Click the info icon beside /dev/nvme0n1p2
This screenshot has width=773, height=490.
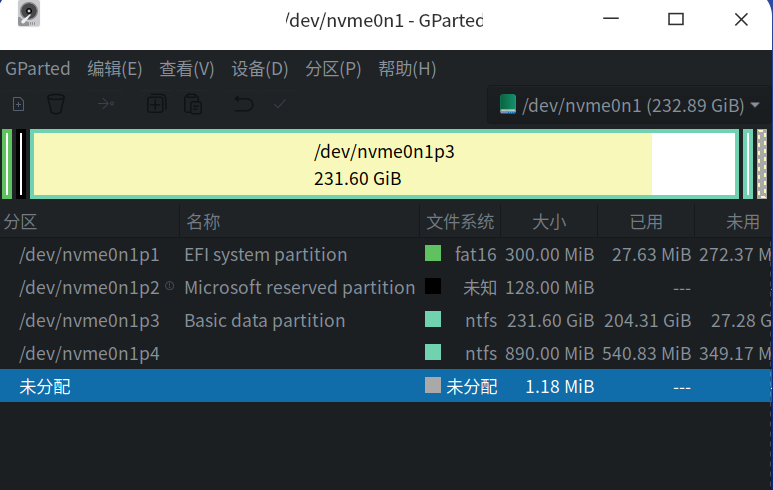tap(169, 286)
